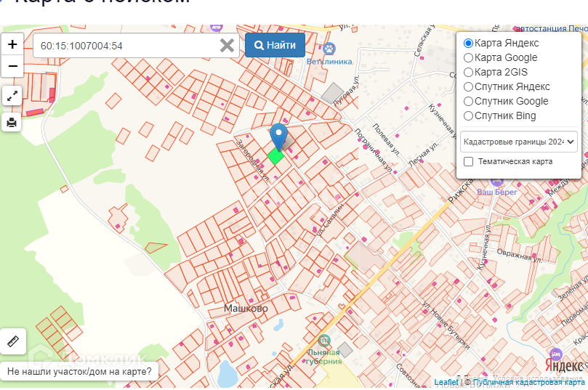Image resolution: width=588 pixels, height=390 pixels.
Task: Select Карта Яндекс radio option
Action: (x=469, y=44)
